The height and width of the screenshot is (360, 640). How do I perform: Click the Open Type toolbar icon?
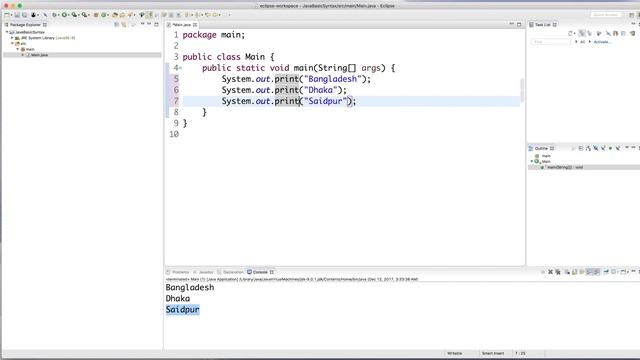click(115, 15)
